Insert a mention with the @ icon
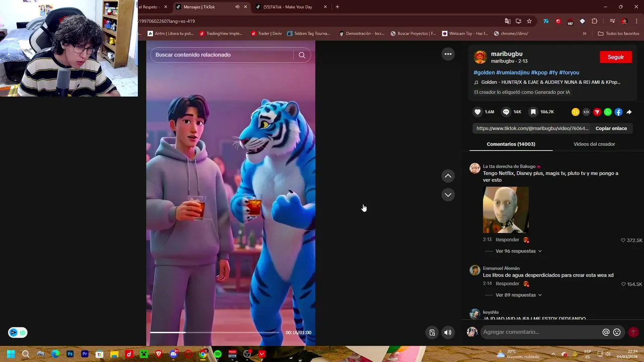The image size is (644, 362). 606,332
